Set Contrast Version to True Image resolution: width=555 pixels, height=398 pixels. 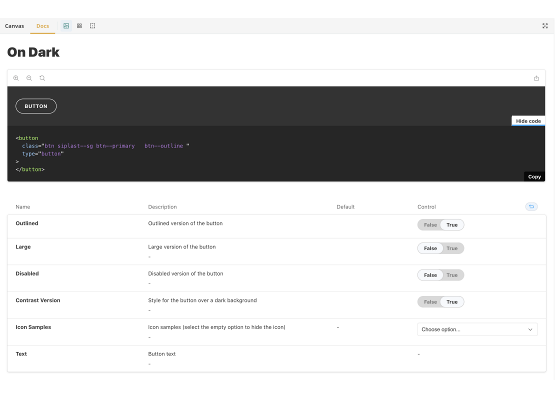(x=452, y=302)
